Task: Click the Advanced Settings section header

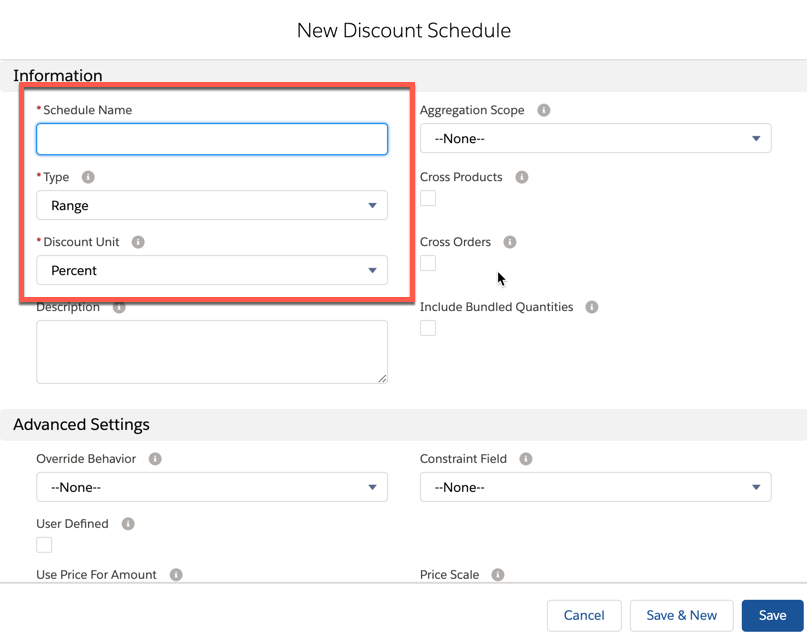Action: [81, 424]
